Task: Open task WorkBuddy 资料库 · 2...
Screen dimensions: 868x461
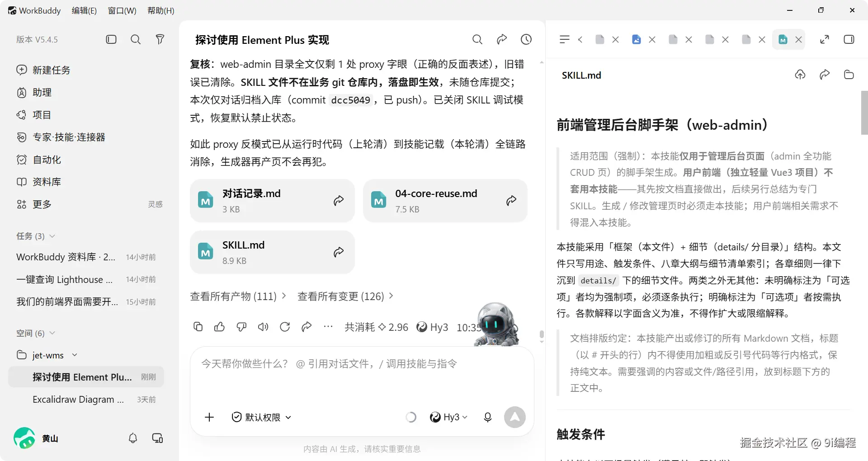Action: [x=86, y=257]
